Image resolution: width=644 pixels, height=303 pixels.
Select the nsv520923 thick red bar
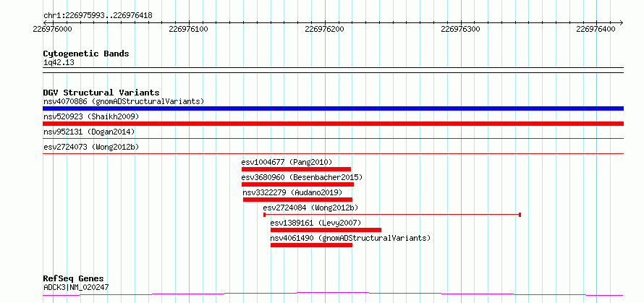point(333,124)
